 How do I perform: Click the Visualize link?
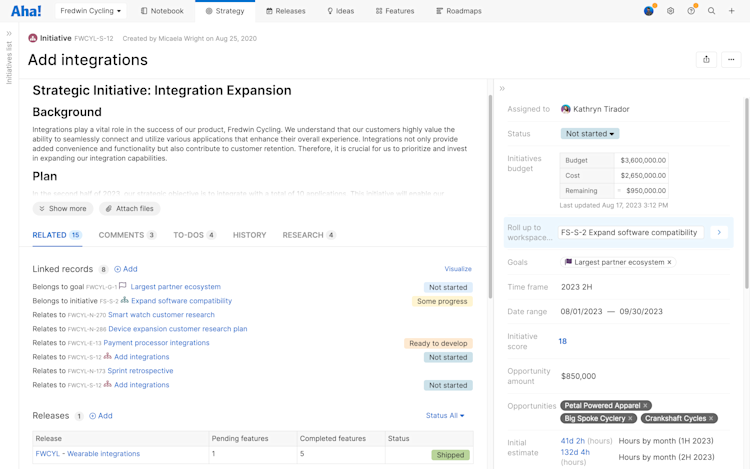pyautogui.click(x=458, y=269)
